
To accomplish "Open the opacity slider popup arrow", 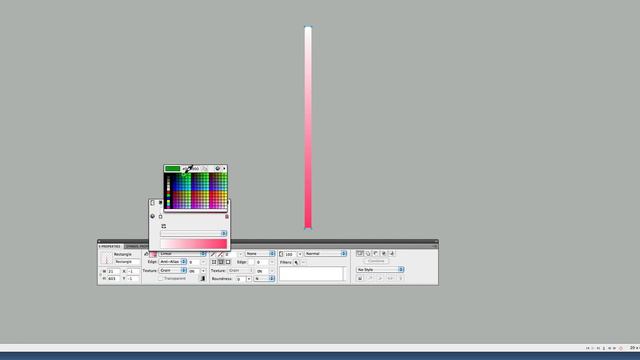I will pyautogui.click(x=300, y=254).
